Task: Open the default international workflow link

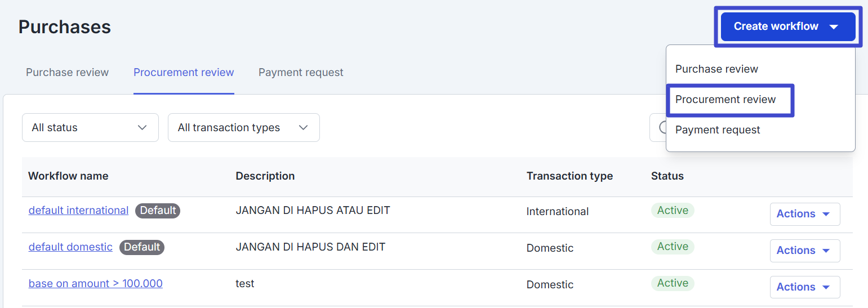Action: [x=78, y=211]
